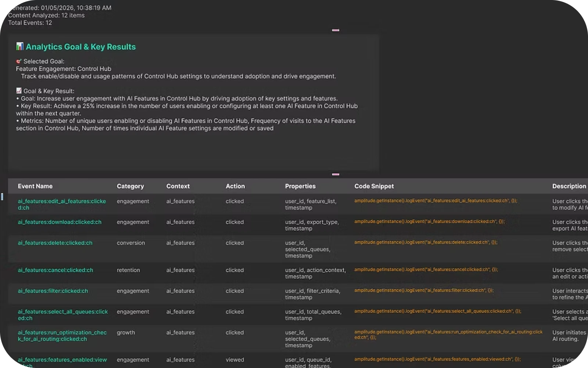Click the code snippet for delete event
The height and width of the screenshot is (368, 588).
[x=426, y=242]
